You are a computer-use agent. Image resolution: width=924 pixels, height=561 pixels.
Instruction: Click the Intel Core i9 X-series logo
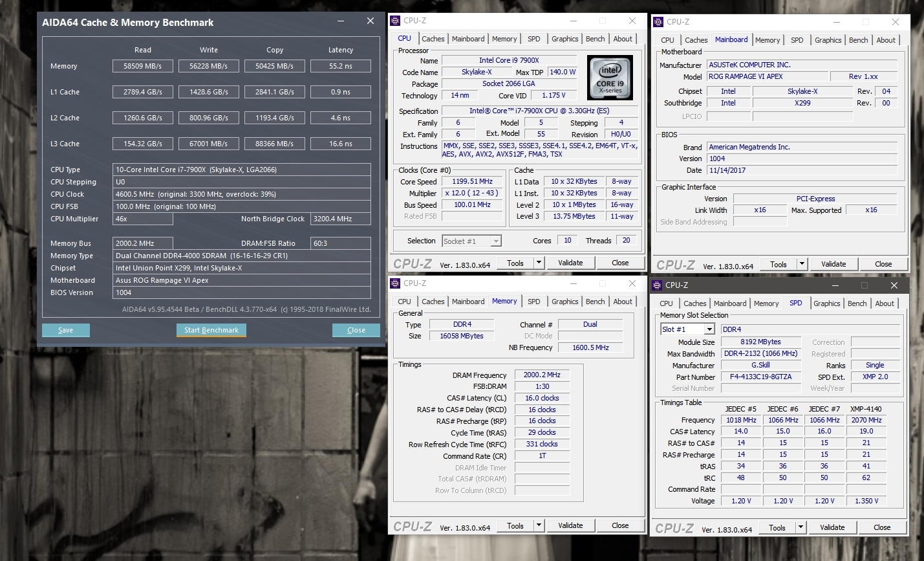(610, 77)
